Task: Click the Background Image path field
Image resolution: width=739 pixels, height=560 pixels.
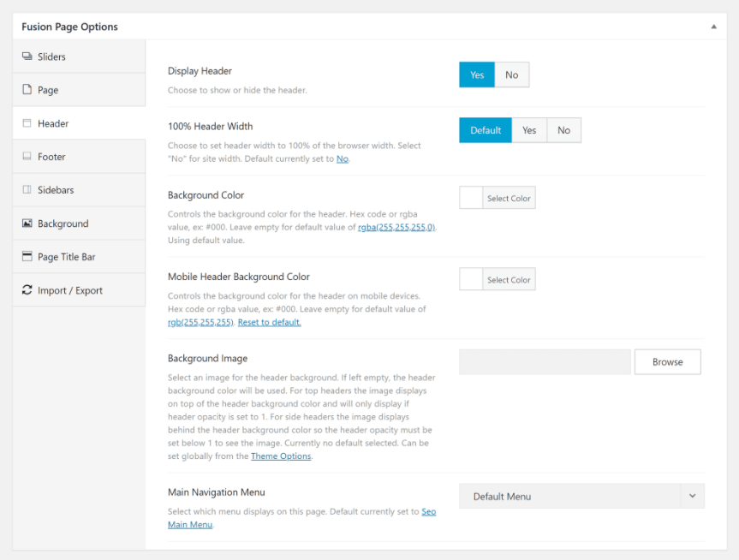Action: [x=545, y=362]
